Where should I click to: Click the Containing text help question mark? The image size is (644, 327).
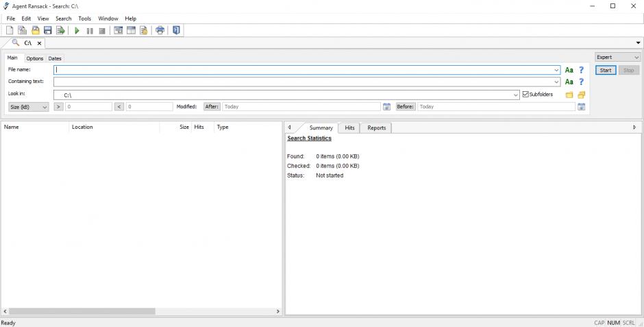581,82
